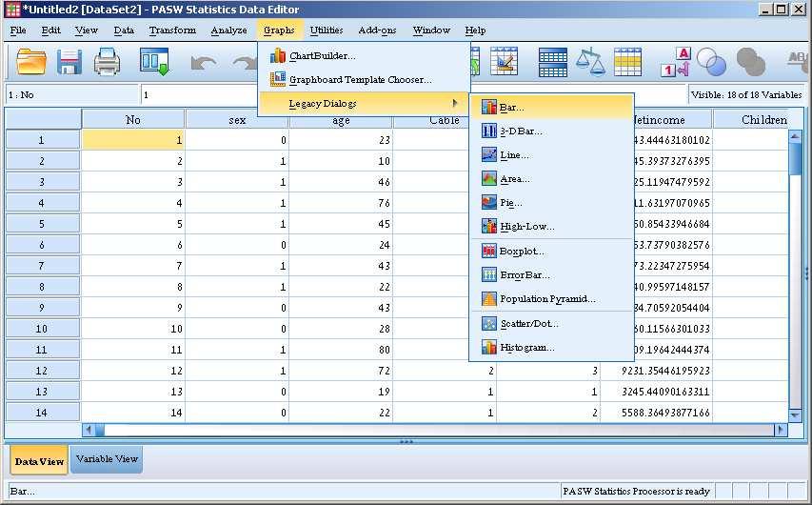
Task: Click the Recall recently used dialogs icon
Action: [154, 62]
